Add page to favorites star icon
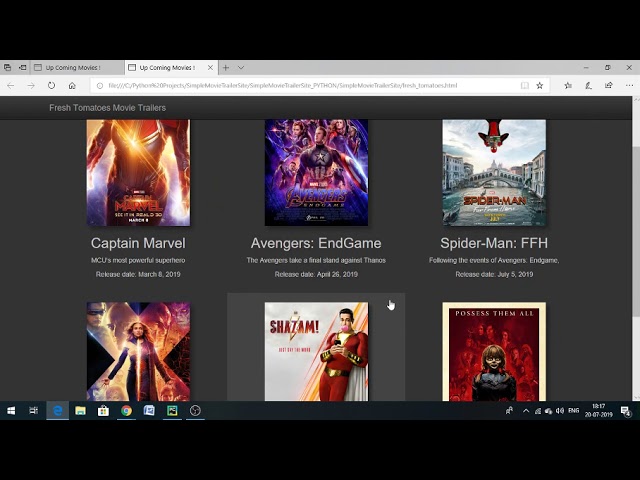The height and width of the screenshot is (480, 640). coord(540,85)
